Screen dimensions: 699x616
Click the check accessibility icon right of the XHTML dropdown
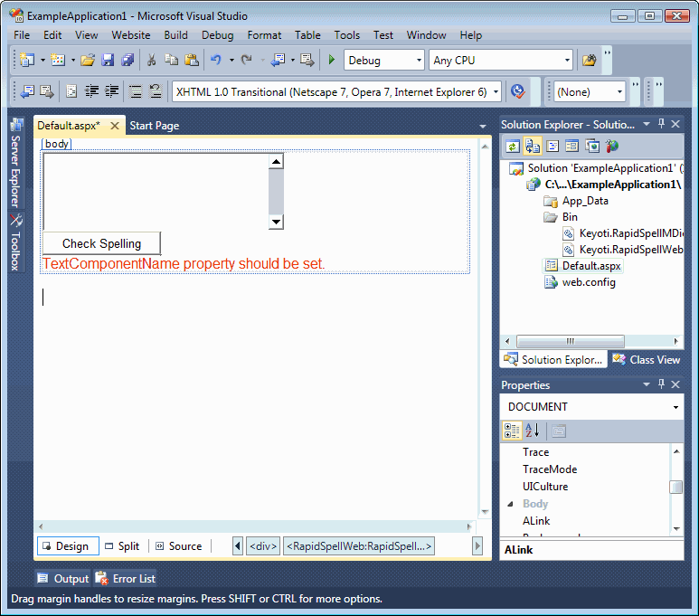(x=517, y=91)
